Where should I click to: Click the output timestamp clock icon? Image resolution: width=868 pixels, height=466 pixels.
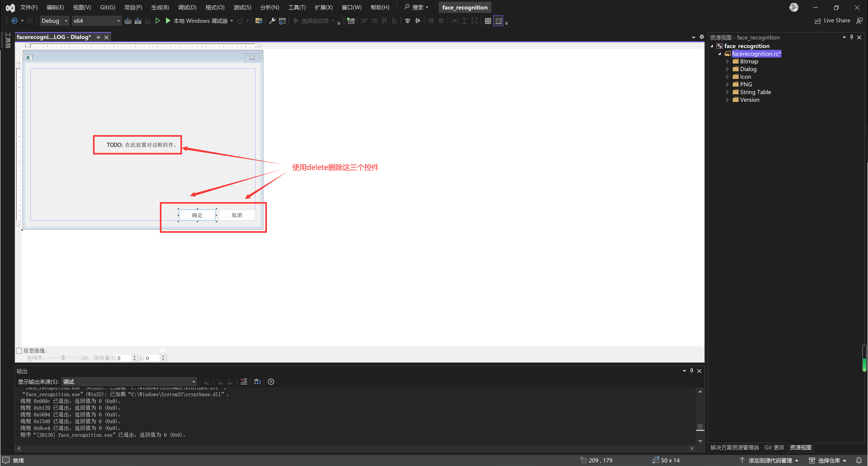coord(271,381)
